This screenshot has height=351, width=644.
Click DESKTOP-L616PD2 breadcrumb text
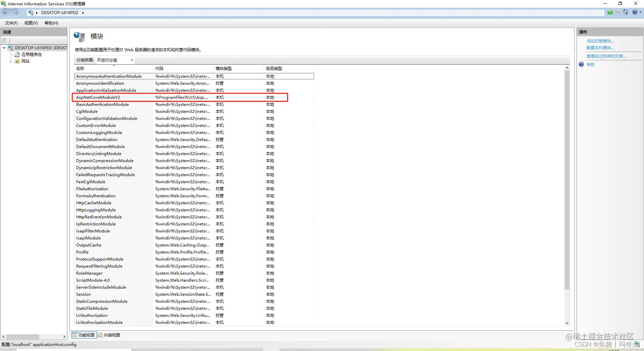(60, 13)
